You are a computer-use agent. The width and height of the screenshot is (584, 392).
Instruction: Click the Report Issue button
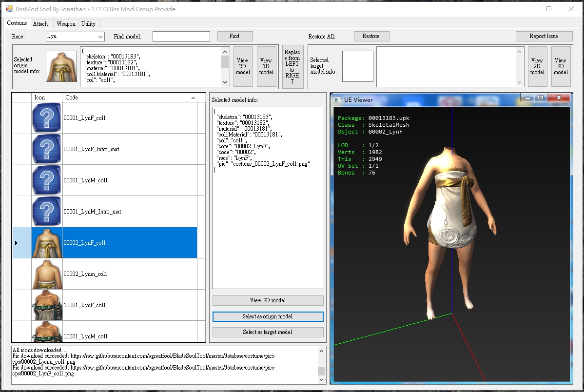(x=544, y=36)
